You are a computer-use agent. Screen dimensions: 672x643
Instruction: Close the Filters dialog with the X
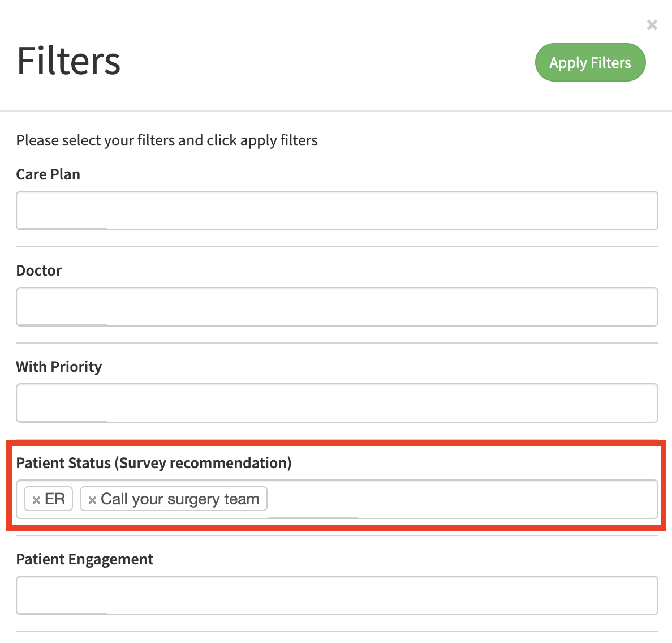point(652,25)
